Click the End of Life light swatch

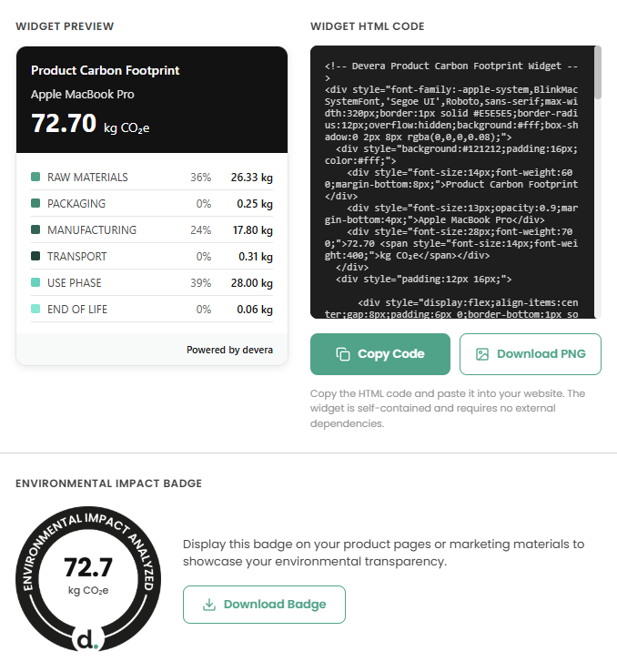pyautogui.click(x=35, y=309)
